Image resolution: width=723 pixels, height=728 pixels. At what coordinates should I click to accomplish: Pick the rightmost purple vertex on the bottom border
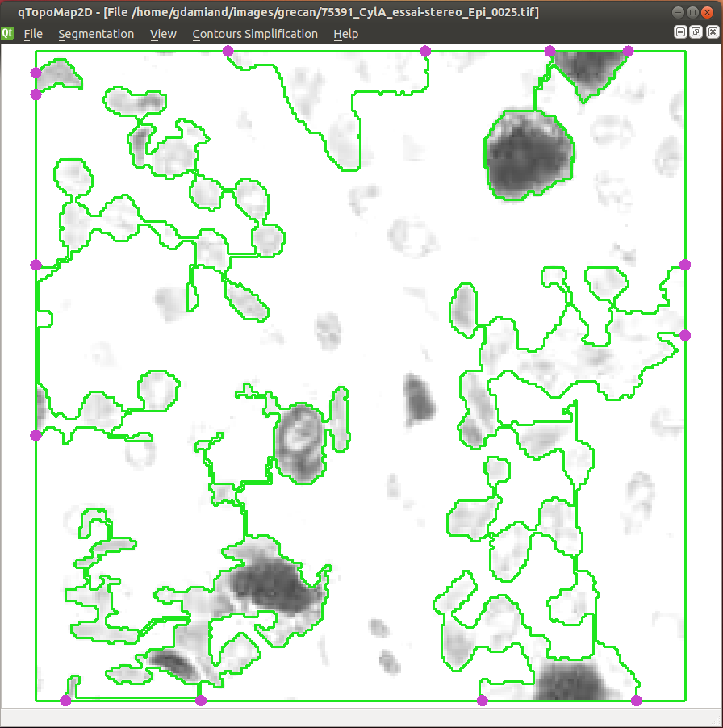(x=637, y=701)
